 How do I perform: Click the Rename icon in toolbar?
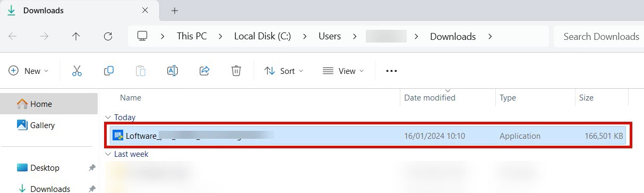(172, 71)
